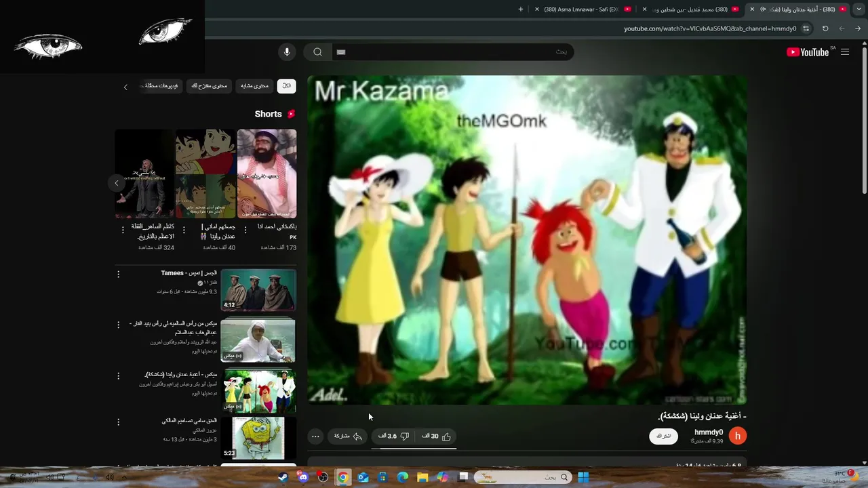This screenshot has width=868, height=488.
Task: Open File Explorer from taskbar
Action: [422, 477]
